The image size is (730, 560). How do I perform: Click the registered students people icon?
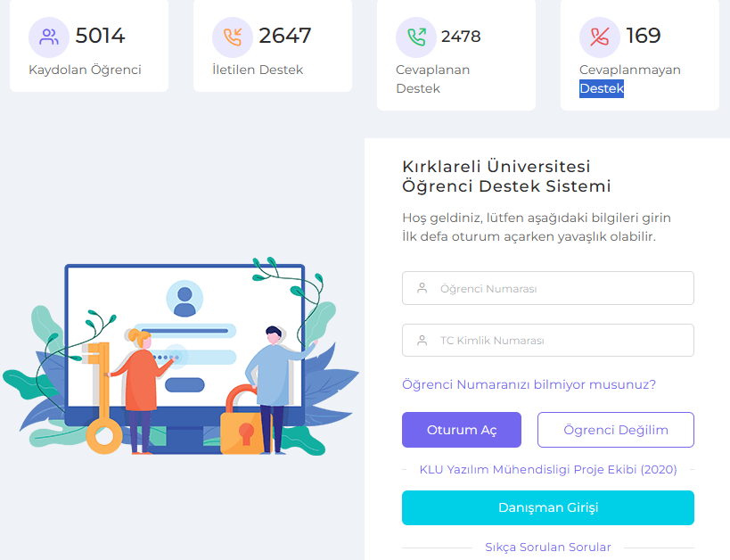tap(49, 37)
